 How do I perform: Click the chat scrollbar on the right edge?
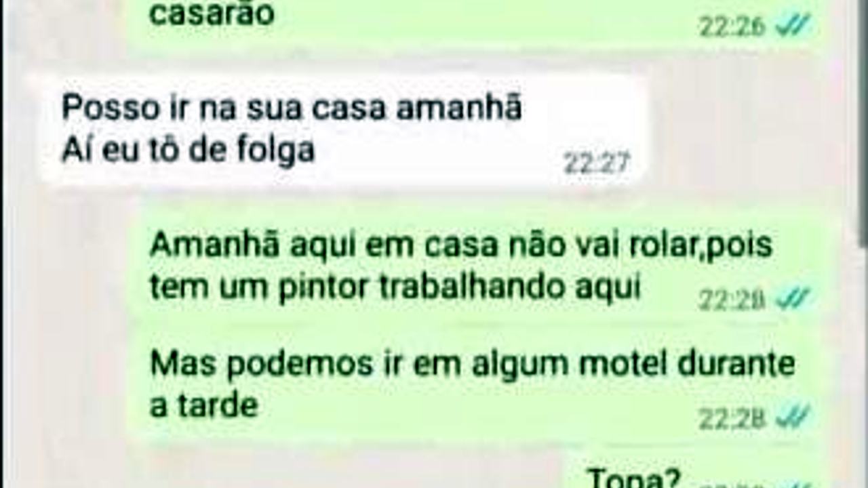coord(863,122)
